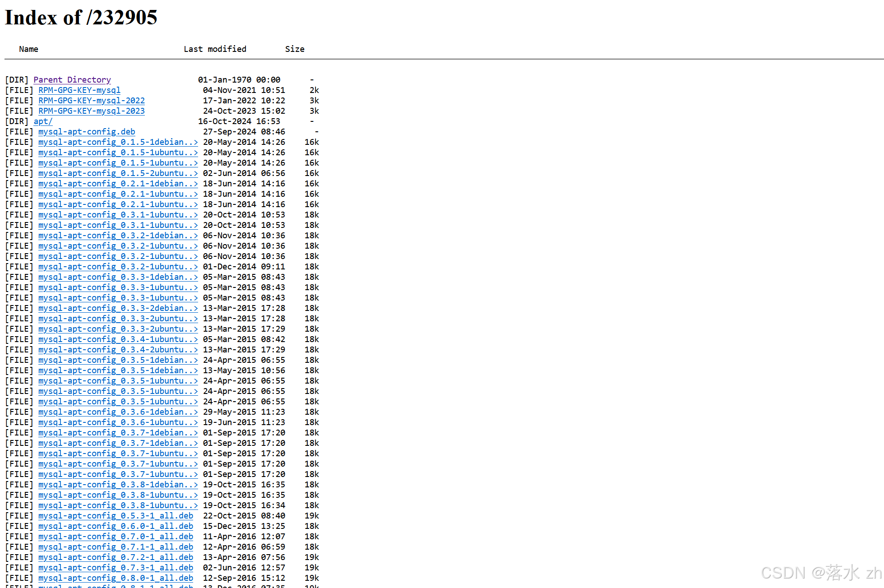Open 0.3.3-2ubuntu link modified 13-Mar-2015 17:28

(118, 319)
